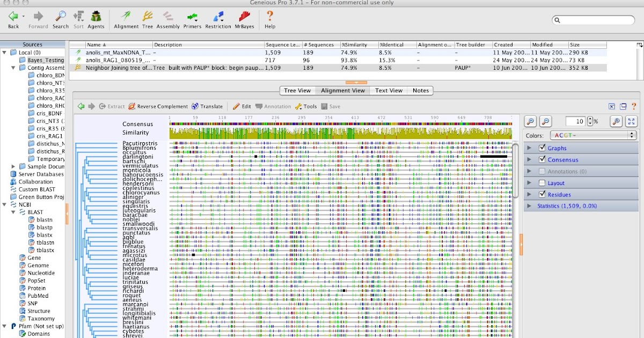Select the Reverse Complement tool
Image resolution: width=644 pixels, height=338 pixels.
[159, 106]
